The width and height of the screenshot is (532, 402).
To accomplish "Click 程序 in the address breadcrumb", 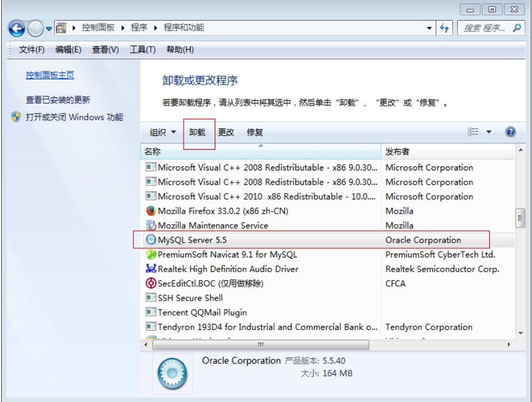I will 139,28.
